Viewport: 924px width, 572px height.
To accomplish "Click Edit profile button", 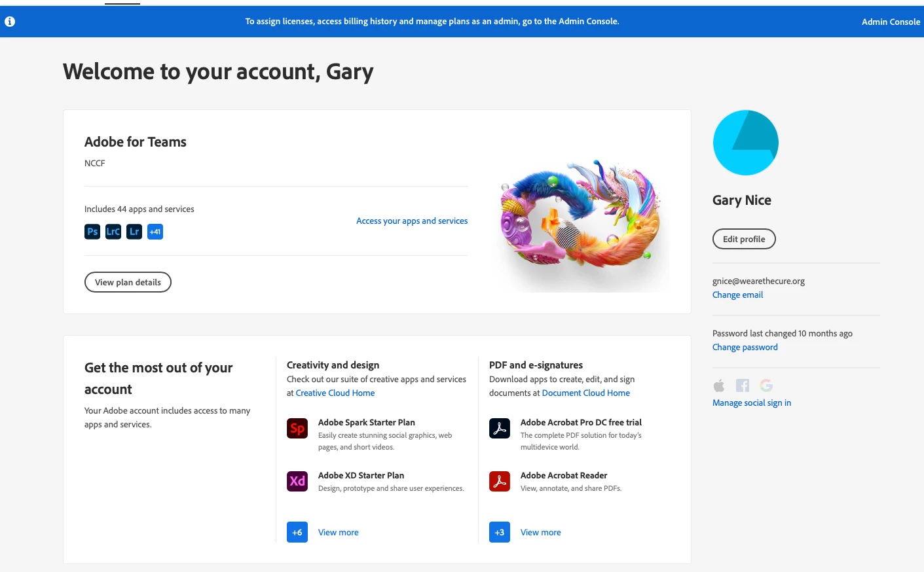I will pyautogui.click(x=744, y=239).
